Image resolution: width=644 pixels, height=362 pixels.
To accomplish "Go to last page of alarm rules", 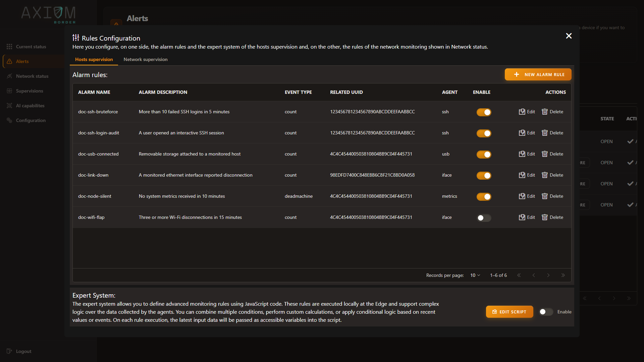I will (563, 275).
